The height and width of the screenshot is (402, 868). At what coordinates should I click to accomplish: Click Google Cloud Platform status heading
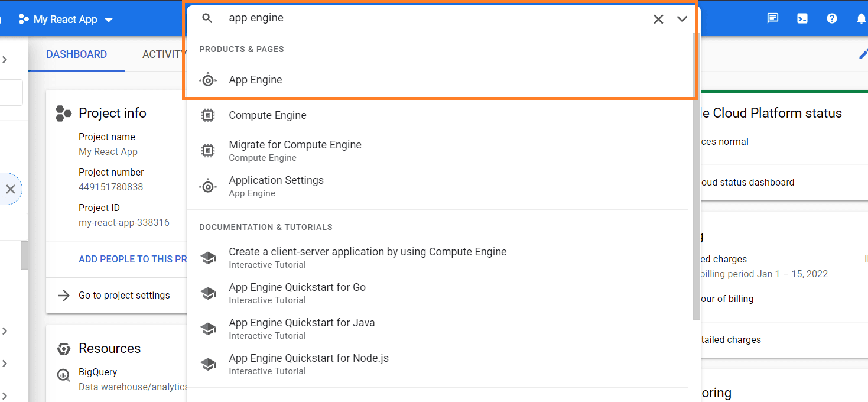771,113
